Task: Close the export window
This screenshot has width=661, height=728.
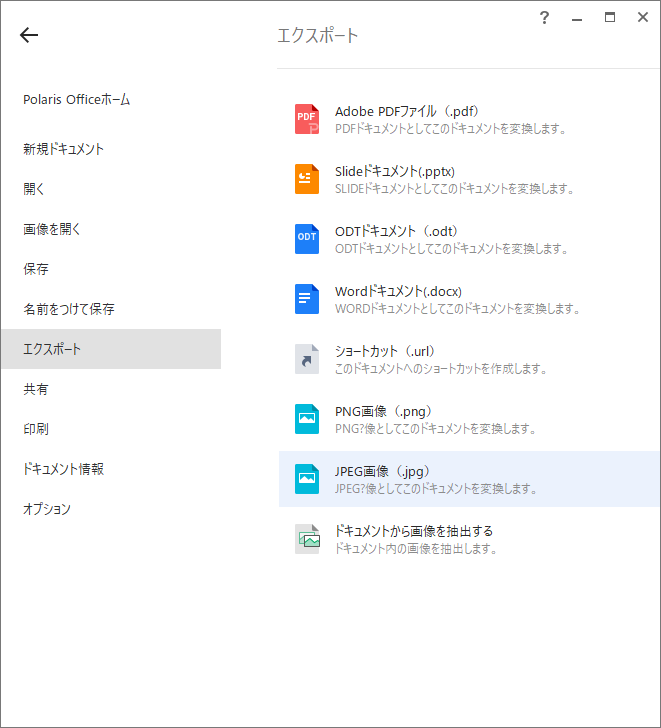Action: [x=643, y=17]
